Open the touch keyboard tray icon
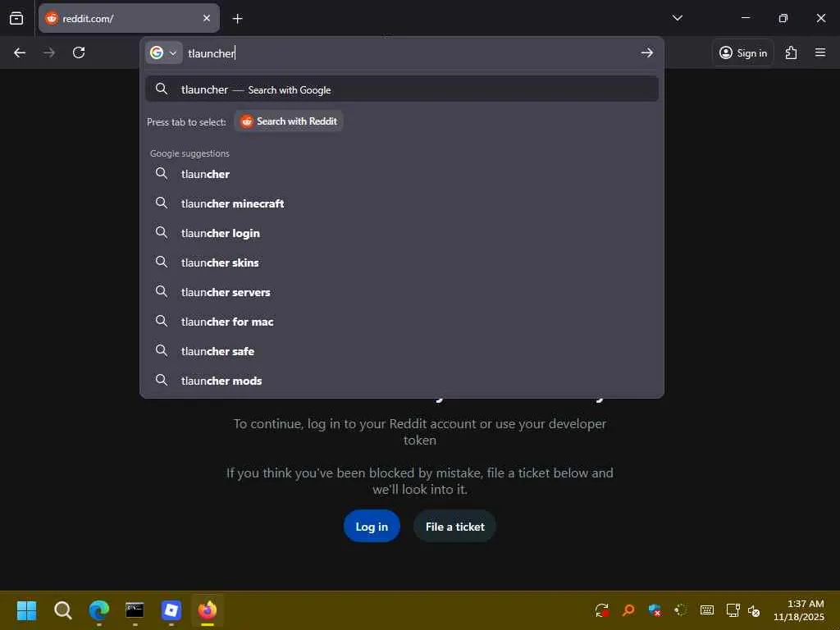The width and height of the screenshot is (840, 630). click(706, 609)
